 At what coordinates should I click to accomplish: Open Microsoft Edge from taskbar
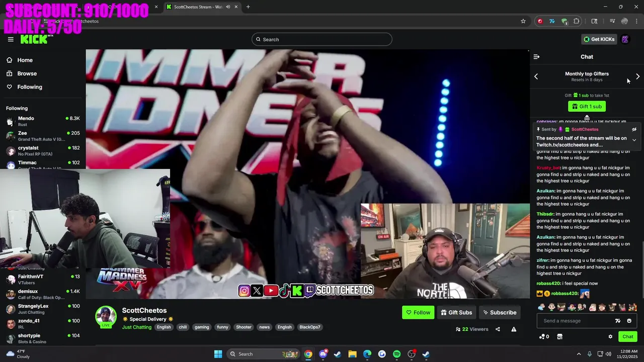pyautogui.click(x=367, y=354)
